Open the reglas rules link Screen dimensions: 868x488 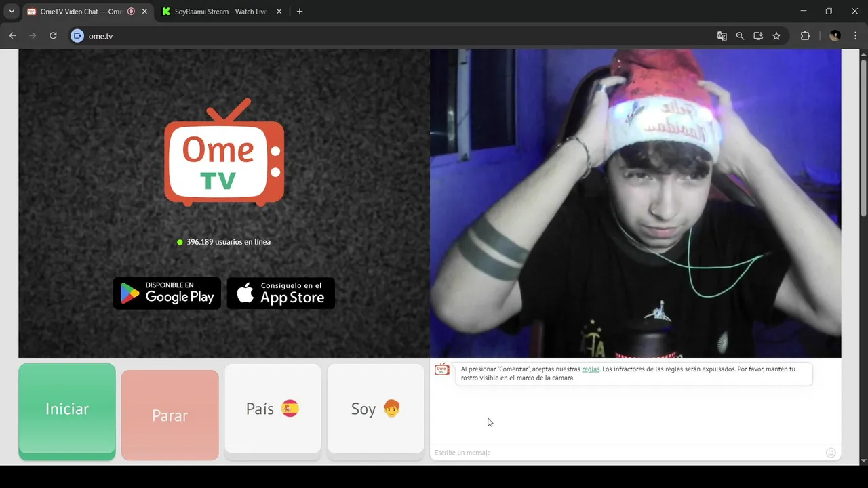[x=591, y=369]
